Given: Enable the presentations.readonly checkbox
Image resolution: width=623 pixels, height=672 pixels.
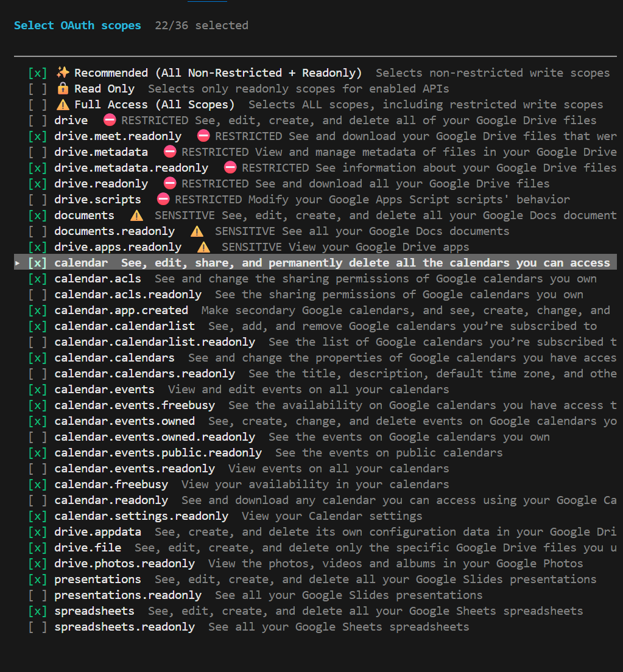Looking at the screenshot, I should tap(37, 595).
